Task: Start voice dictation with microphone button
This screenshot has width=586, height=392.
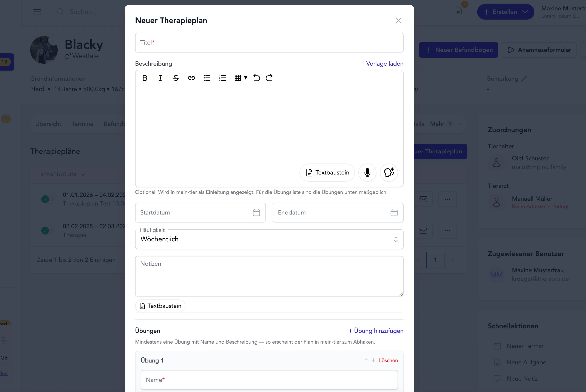Action: click(x=367, y=173)
